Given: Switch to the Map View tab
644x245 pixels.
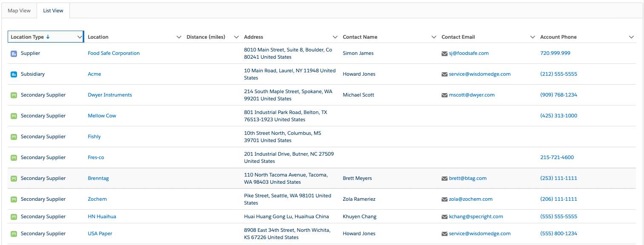Looking at the screenshot, I should (19, 11).
